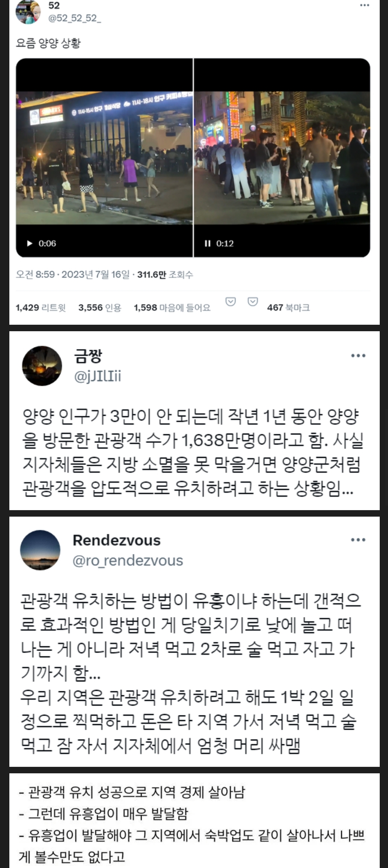Viewport: 388px width, 868px height.
Task: Click the first chevron badge icon beside likes
Action: click(230, 302)
